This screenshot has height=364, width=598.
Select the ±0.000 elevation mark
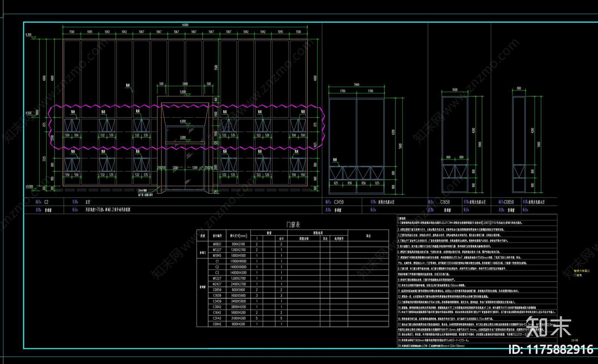click(x=29, y=186)
